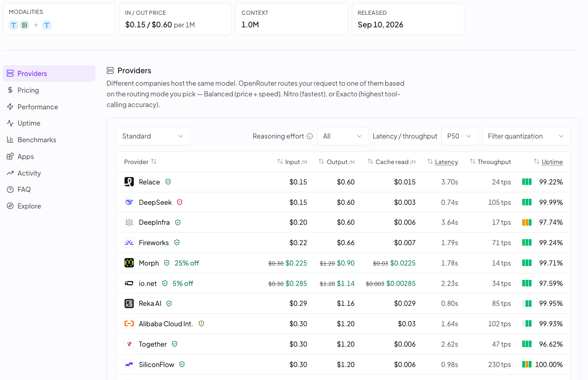Sort table by Uptime column

click(x=548, y=162)
